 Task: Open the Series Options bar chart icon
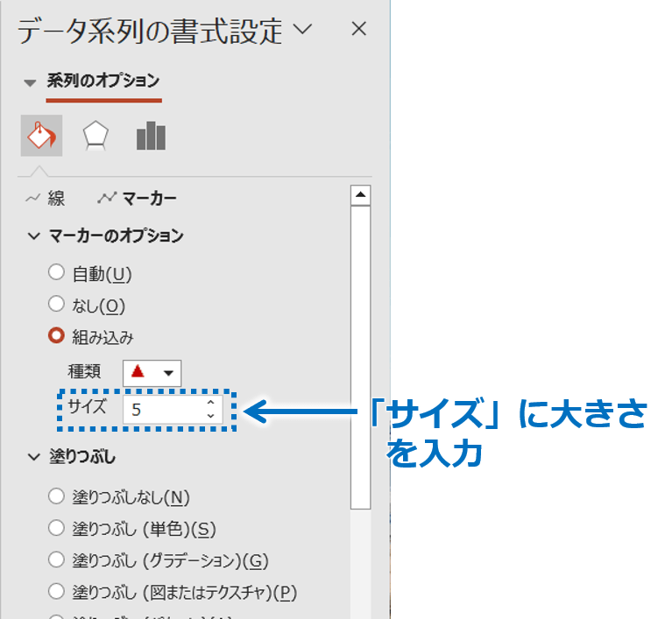(151, 136)
